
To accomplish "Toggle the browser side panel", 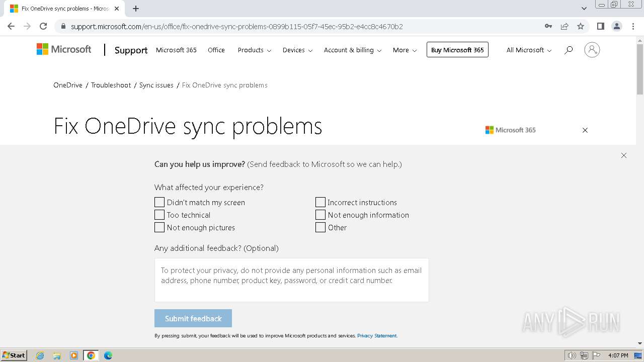I will (x=600, y=26).
